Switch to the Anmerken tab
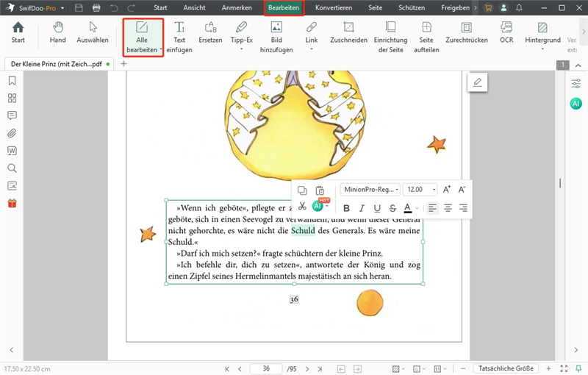The height and width of the screenshot is (375, 588). (237, 7)
